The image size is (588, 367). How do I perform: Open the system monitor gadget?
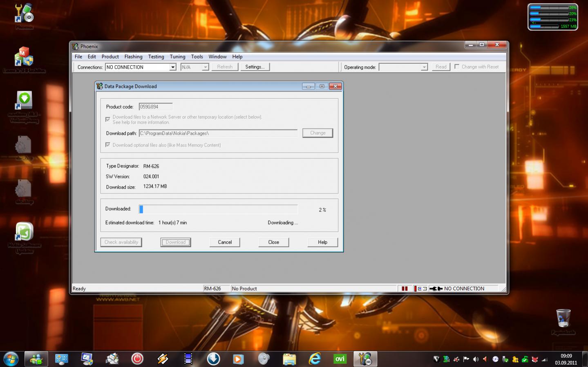553,17
